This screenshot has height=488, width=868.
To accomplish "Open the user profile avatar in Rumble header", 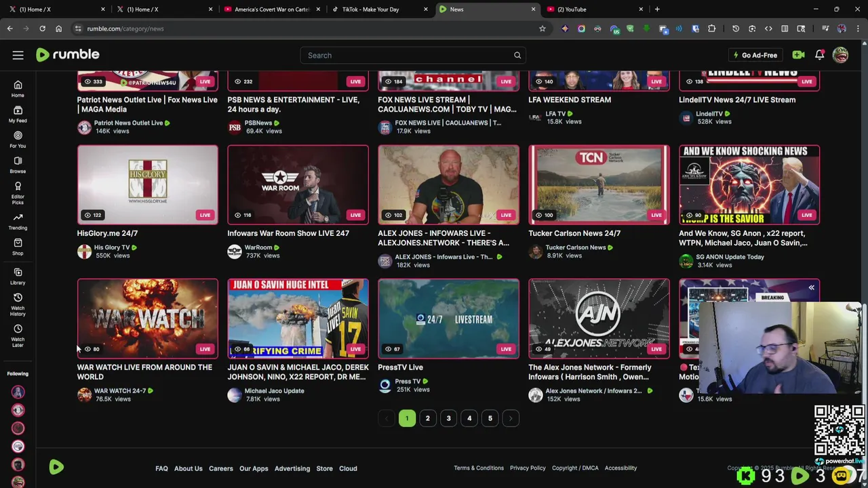I will (x=840, y=55).
